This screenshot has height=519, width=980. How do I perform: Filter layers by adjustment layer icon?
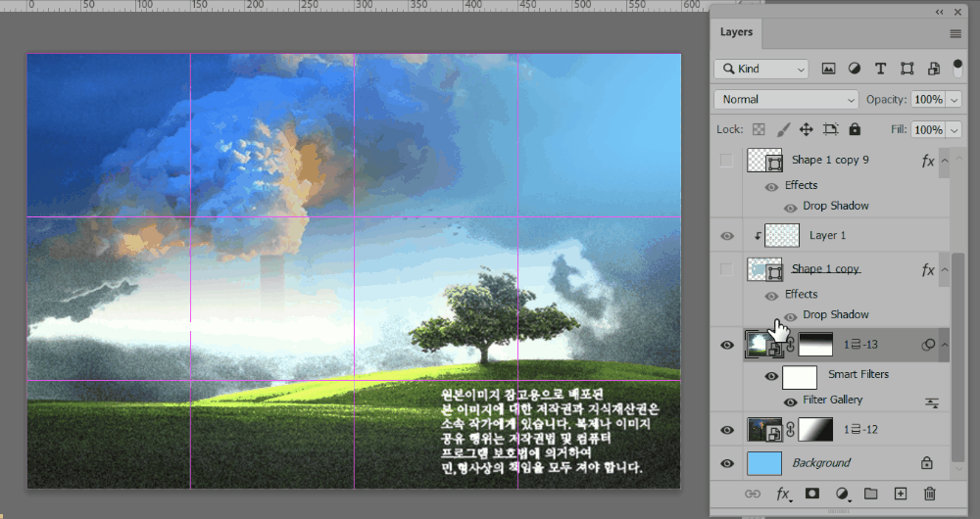855,69
